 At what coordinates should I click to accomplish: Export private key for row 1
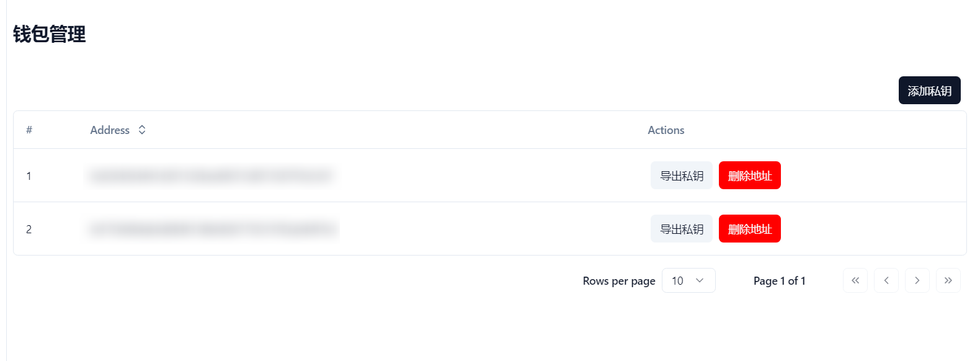click(682, 176)
